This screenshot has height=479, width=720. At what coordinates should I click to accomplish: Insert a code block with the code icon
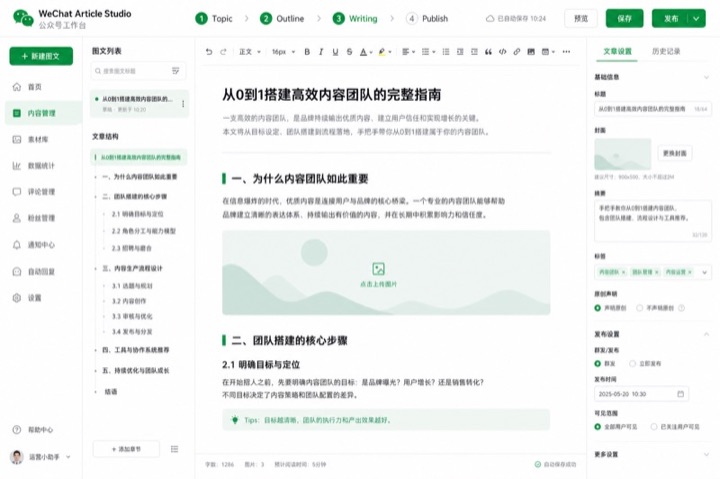coord(502,52)
